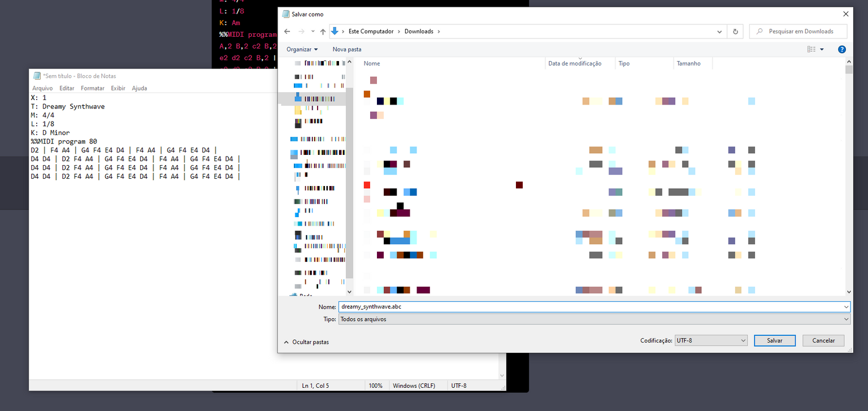The width and height of the screenshot is (868, 411).
Task: Open the blue help icon
Action: coord(842,49)
